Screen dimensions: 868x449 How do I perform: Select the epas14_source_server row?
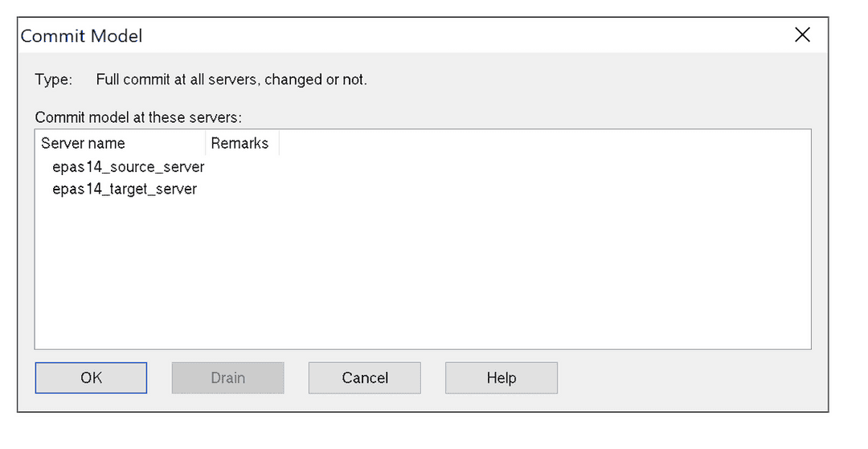[x=128, y=167]
